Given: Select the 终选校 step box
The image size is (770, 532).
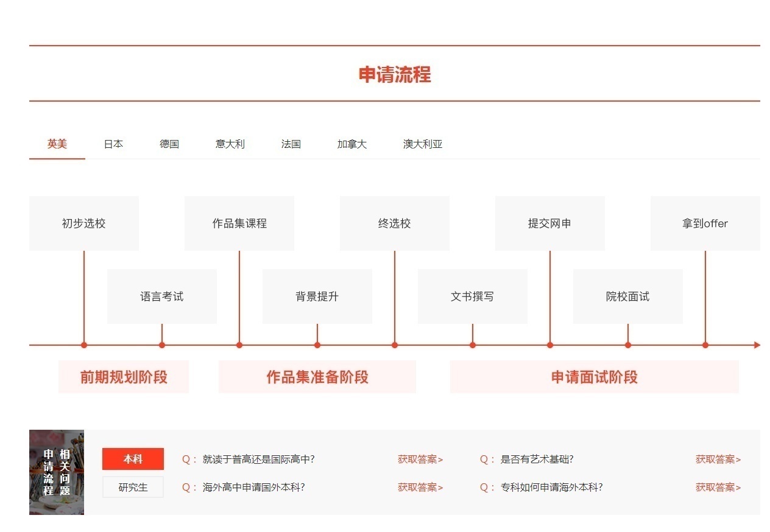Looking at the screenshot, I should [395, 223].
